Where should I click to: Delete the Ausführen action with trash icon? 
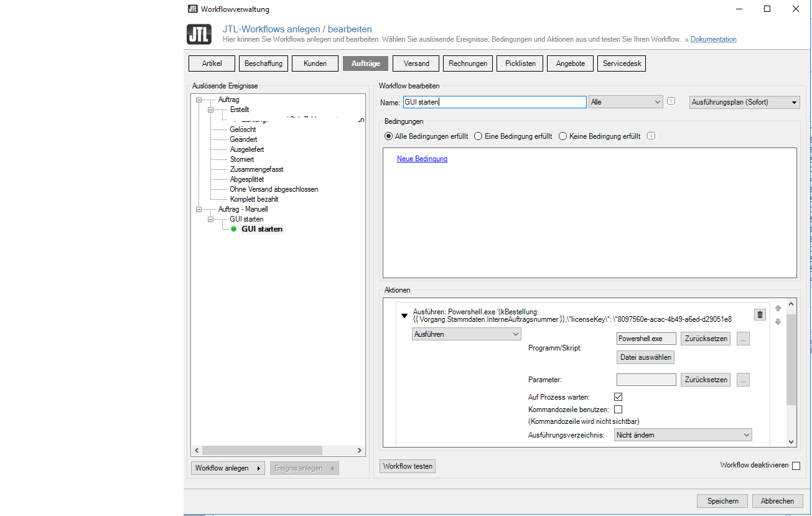click(760, 315)
